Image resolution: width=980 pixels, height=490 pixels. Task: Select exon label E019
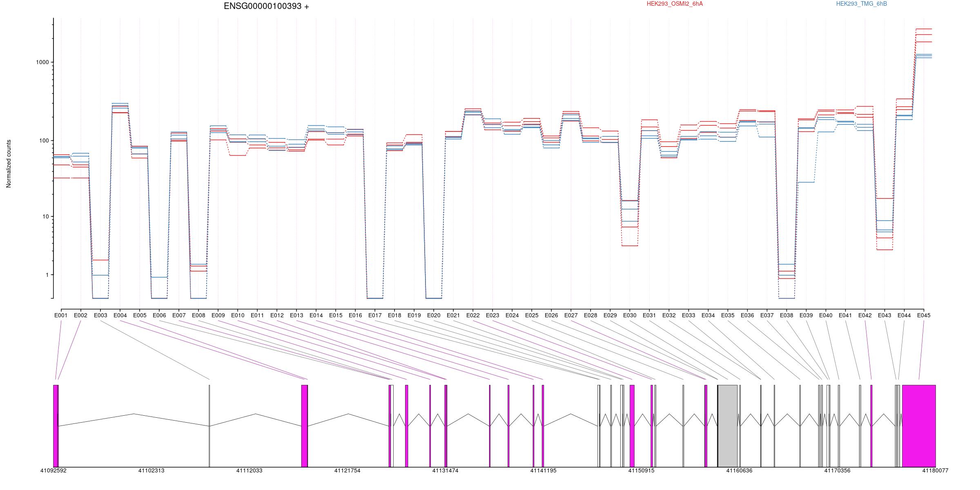coord(414,315)
